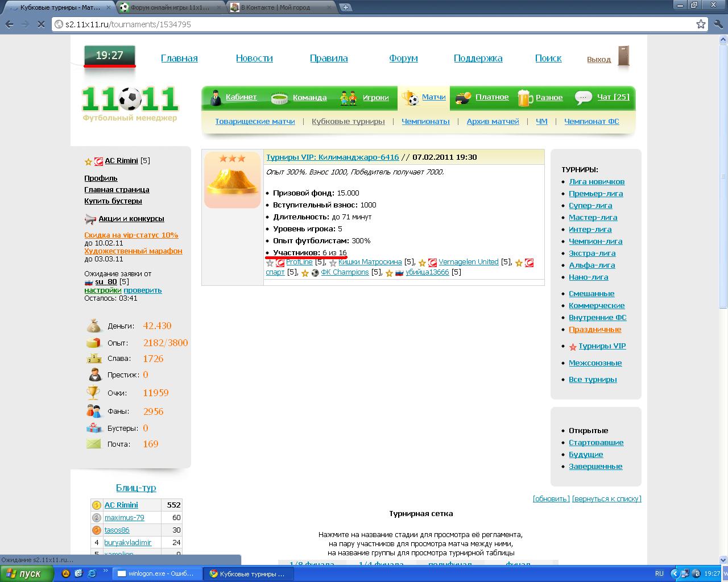Open the Лига новичков tournament link
Screen dimensions: 728x582
click(x=597, y=182)
